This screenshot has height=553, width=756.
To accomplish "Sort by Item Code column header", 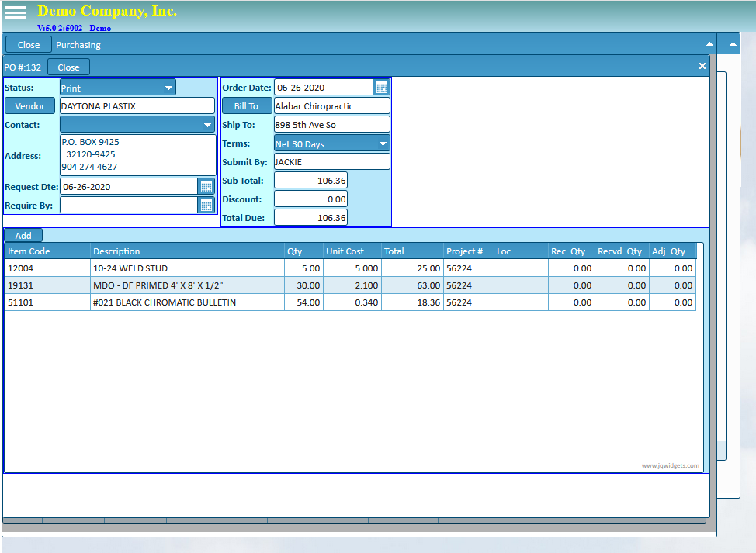I will coord(47,251).
